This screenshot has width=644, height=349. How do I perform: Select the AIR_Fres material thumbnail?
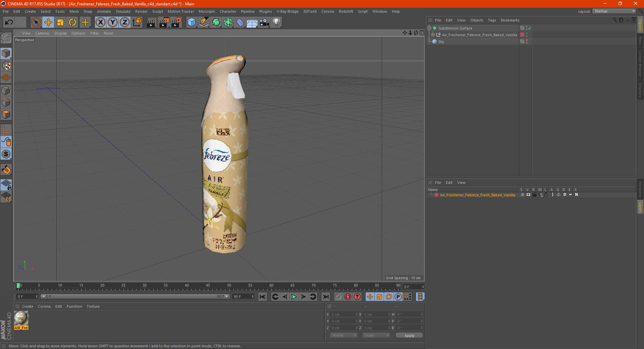point(21,320)
